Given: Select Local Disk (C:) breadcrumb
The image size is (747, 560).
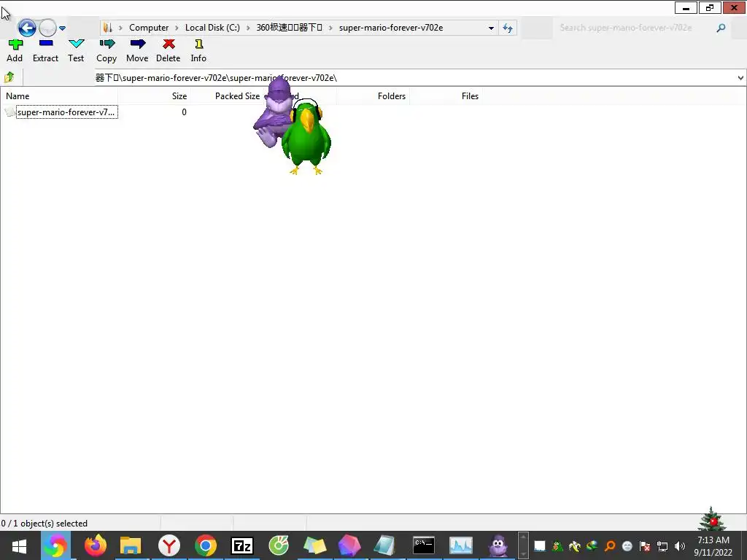Looking at the screenshot, I should coord(212,28).
